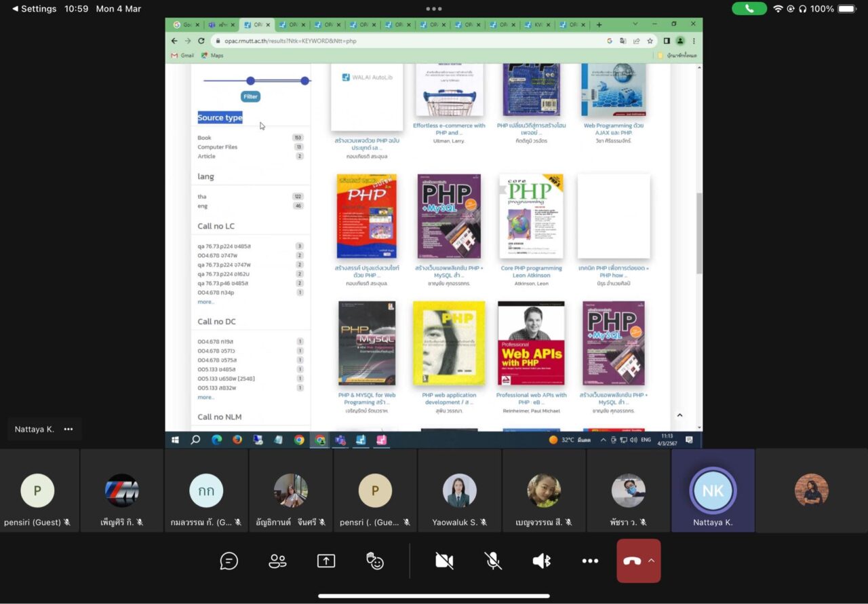The height and width of the screenshot is (604, 868).
Task: Select Nattaya K. participant tile
Action: (713, 491)
